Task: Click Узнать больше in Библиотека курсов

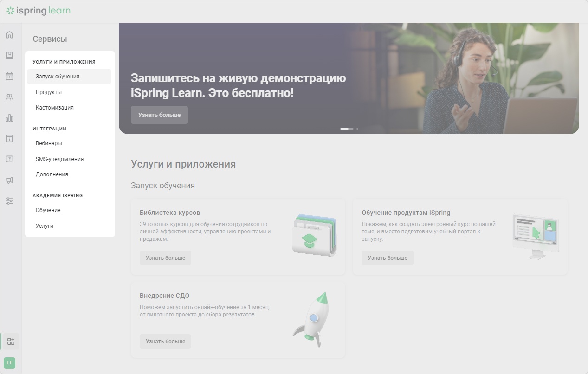Action: [165, 258]
